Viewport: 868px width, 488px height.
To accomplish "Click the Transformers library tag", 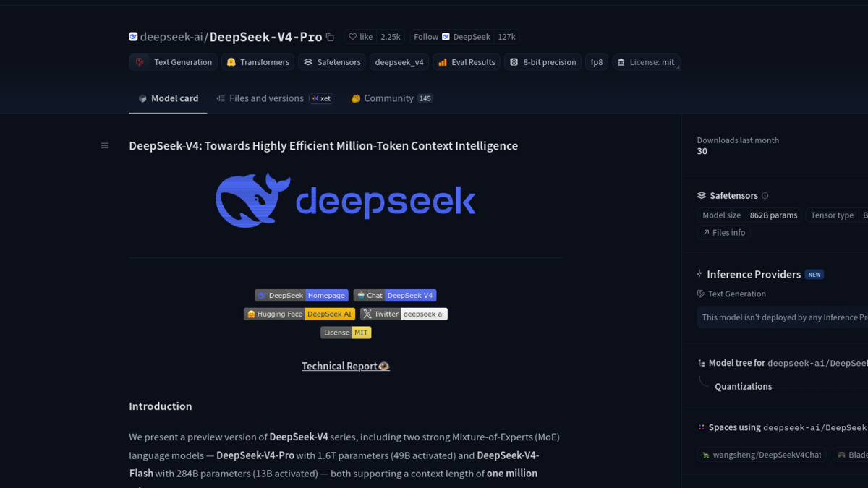I will pos(258,62).
